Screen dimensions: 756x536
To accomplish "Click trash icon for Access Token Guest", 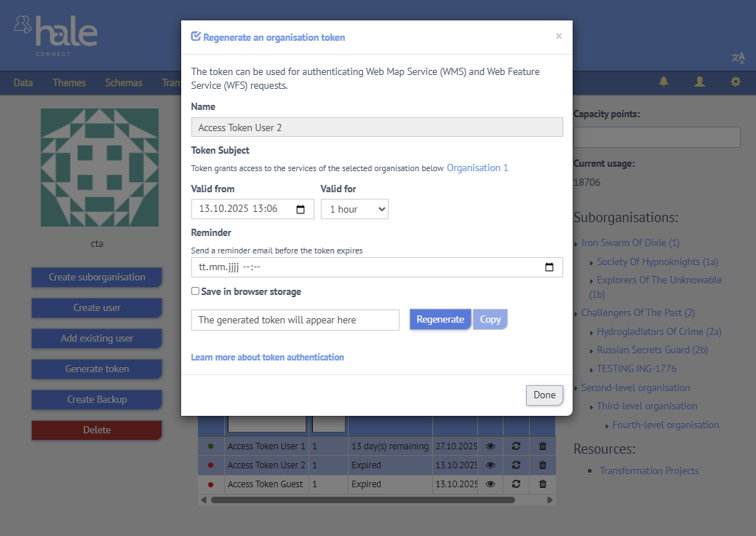I will pyautogui.click(x=542, y=484).
